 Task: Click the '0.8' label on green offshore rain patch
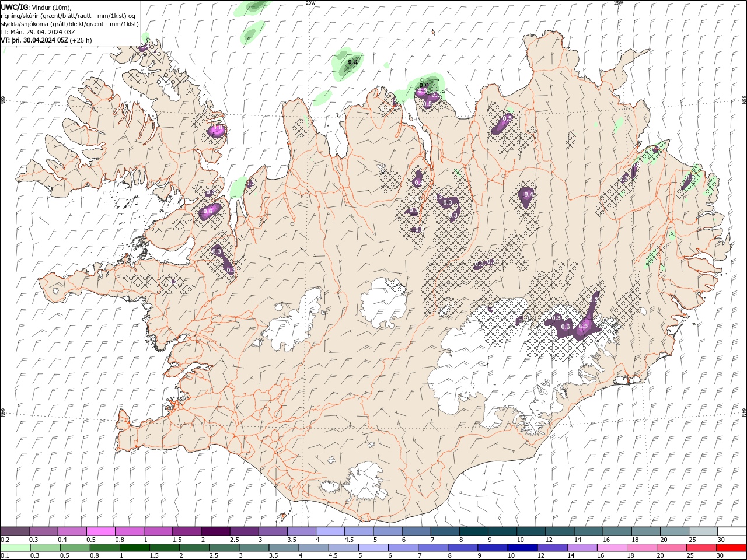(352, 62)
